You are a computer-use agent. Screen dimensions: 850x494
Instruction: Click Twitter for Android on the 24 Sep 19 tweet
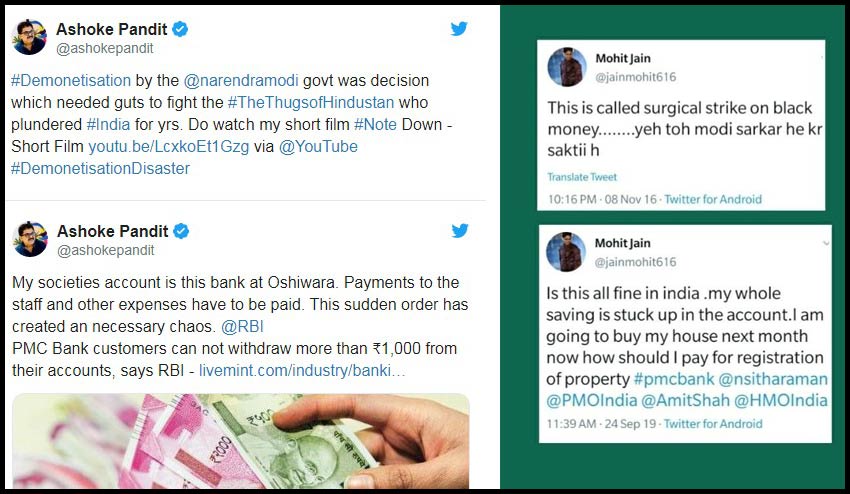click(713, 424)
